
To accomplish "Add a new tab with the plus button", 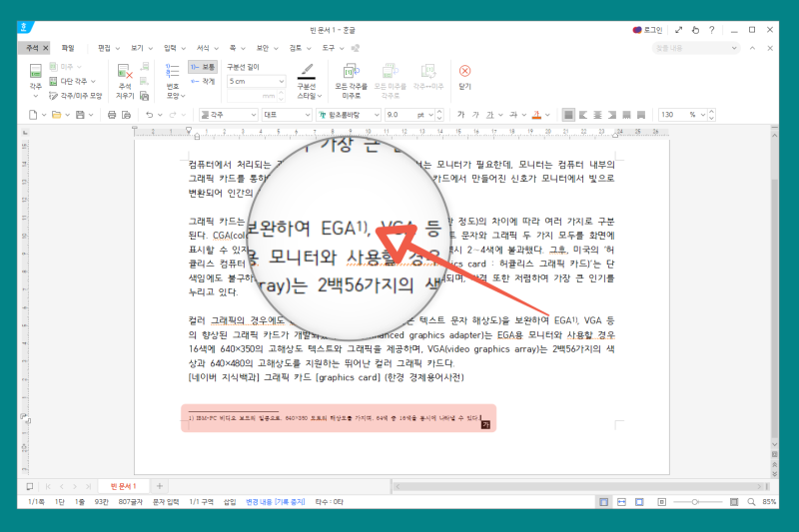I will (x=160, y=486).
